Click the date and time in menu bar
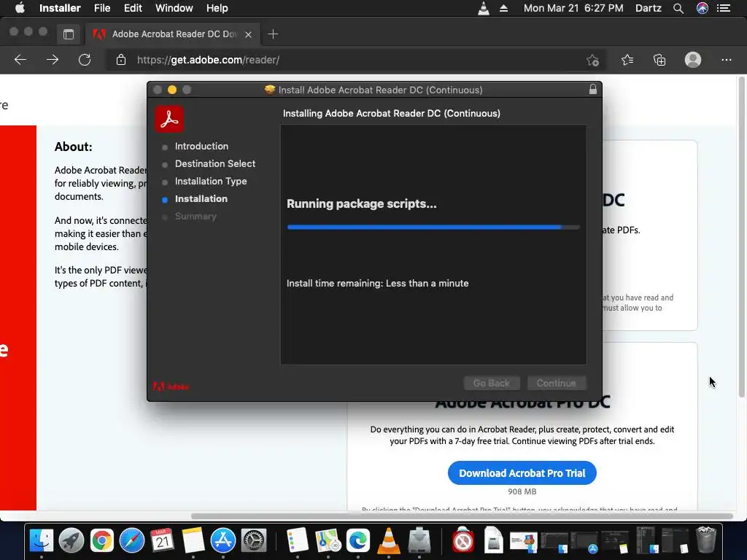This screenshot has height=560, width=747. [x=573, y=8]
